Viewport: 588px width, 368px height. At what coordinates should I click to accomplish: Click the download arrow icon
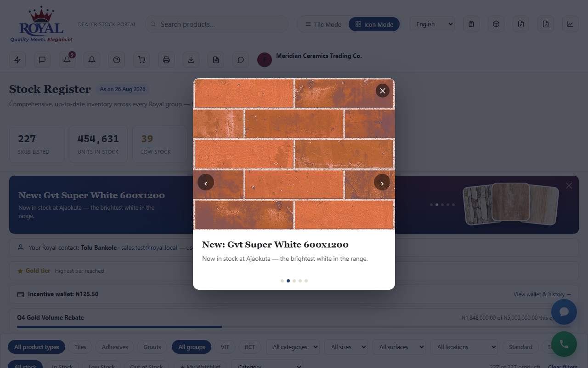pyautogui.click(x=191, y=60)
